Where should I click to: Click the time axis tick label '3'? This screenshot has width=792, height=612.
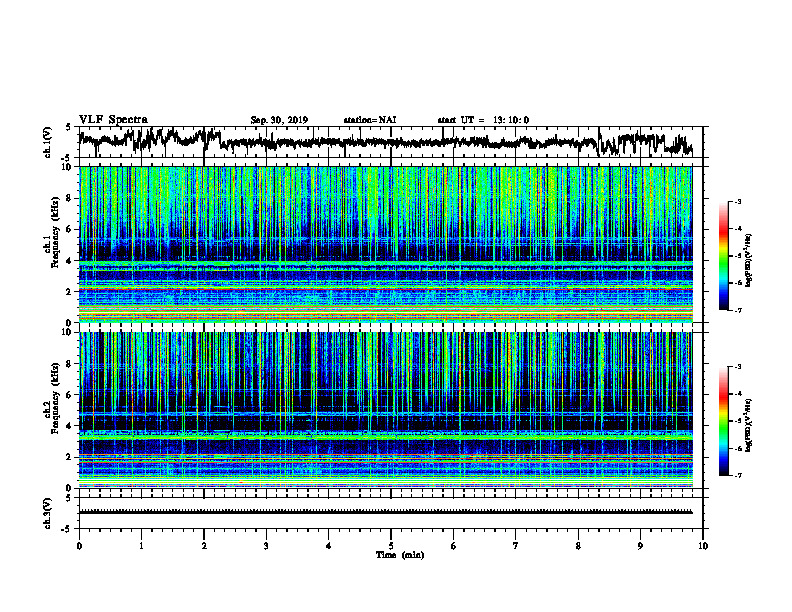(x=266, y=546)
